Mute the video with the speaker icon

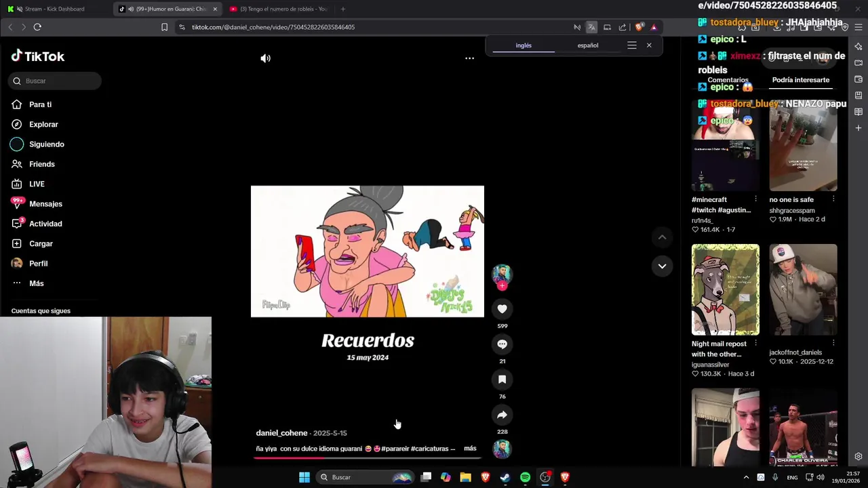[x=265, y=58]
